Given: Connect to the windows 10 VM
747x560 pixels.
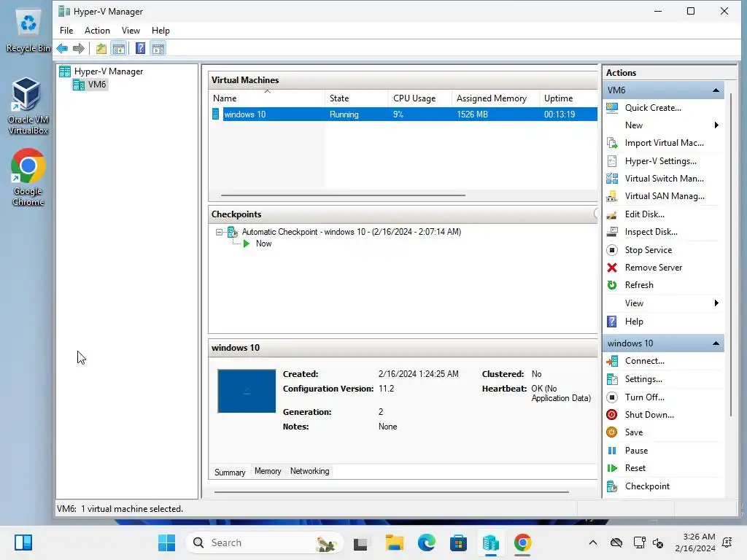Looking at the screenshot, I should (644, 361).
